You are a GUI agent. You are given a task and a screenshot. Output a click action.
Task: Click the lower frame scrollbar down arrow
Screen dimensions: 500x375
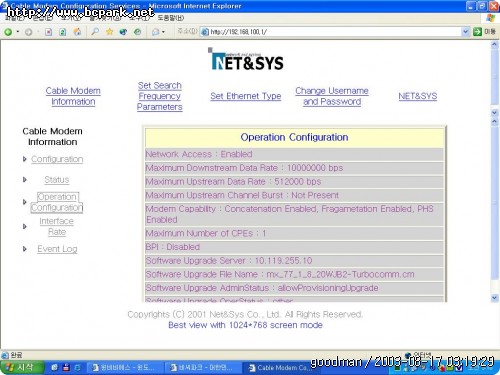pyautogui.click(x=495, y=298)
